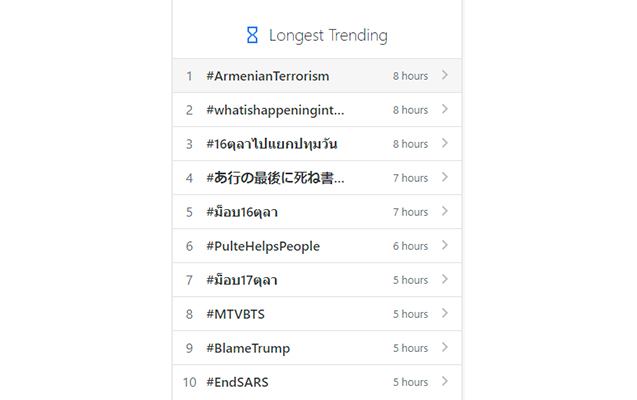Click the #EndSARS row chevron

pos(445,381)
